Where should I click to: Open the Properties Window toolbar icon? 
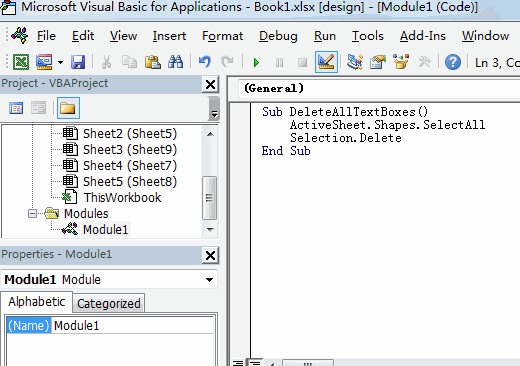(x=378, y=62)
